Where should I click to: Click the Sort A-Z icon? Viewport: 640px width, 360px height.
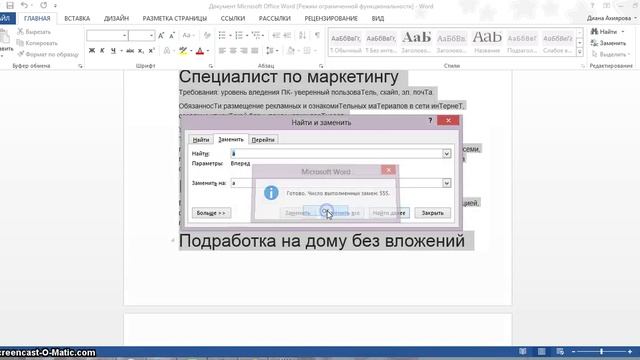tap(302, 36)
